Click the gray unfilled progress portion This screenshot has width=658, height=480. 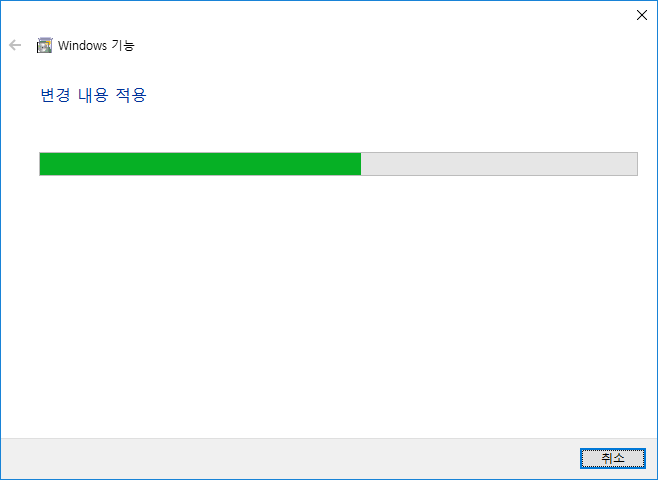click(499, 164)
